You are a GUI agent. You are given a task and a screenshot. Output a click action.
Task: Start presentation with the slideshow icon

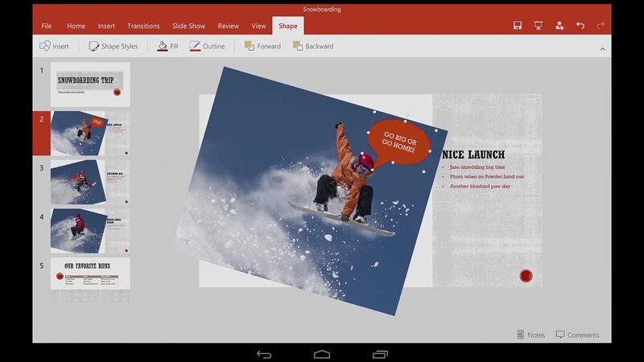(539, 26)
